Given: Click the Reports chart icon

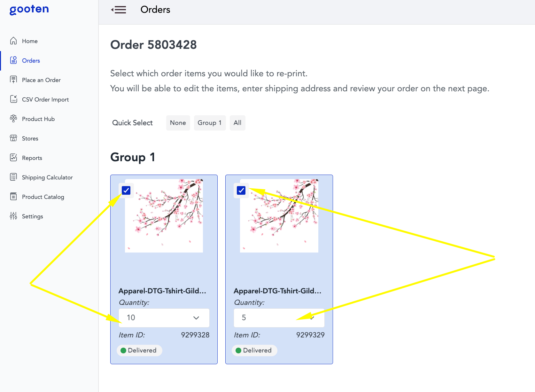Looking at the screenshot, I should 13,158.
